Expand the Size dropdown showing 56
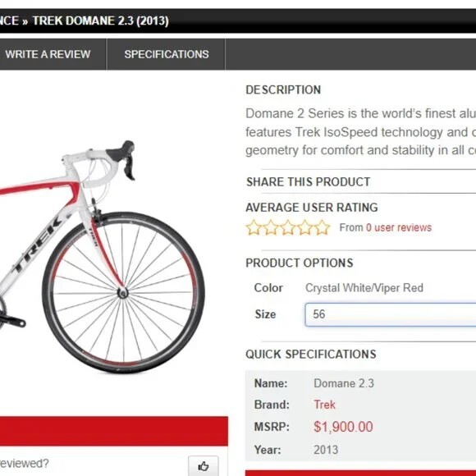Viewport: 476px width, 476px height. point(390,314)
